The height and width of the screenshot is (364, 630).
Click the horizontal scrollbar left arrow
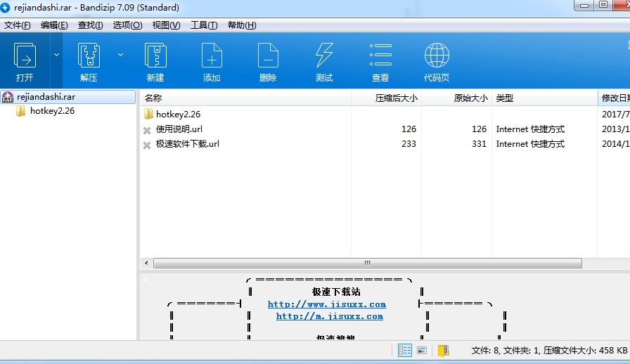click(x=146, y=263)
